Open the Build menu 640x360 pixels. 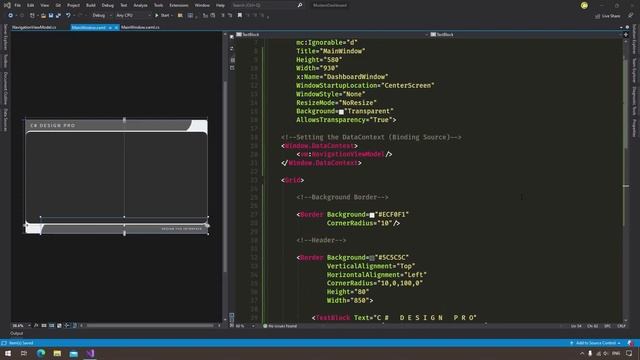point(91,5)
